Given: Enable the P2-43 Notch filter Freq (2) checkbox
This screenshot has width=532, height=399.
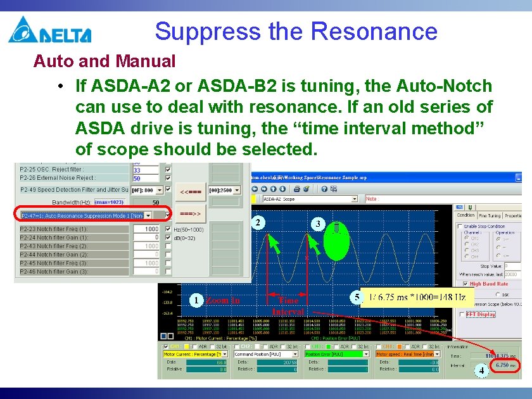Looking at the screenshot, I should coord(168,246).
